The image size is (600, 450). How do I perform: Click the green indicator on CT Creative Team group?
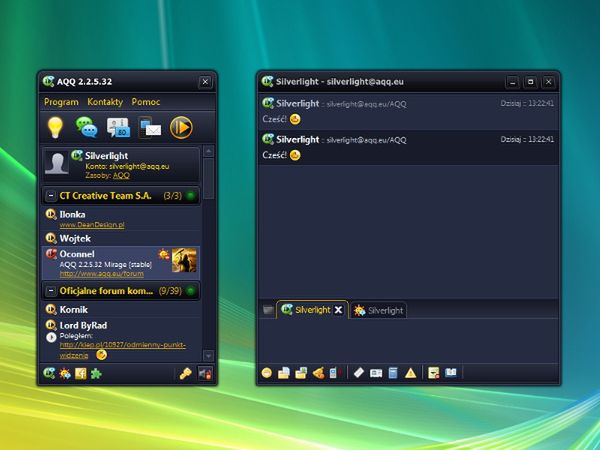click(190, 196)
